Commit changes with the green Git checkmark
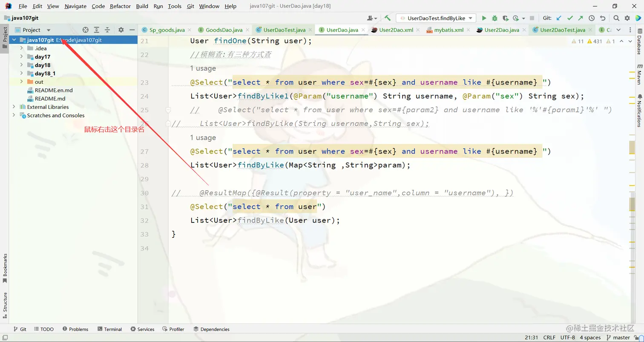The width and height of the screenshot is (644, 342). (570, 18)
